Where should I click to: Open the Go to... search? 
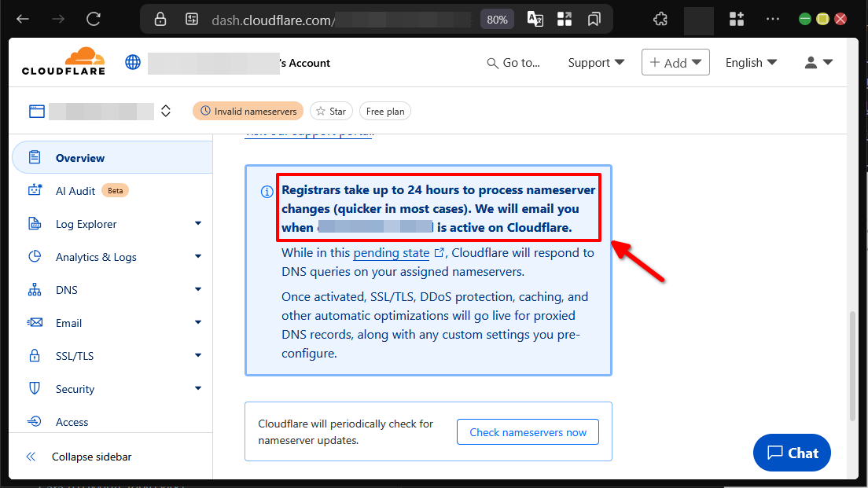click(513, 63)
